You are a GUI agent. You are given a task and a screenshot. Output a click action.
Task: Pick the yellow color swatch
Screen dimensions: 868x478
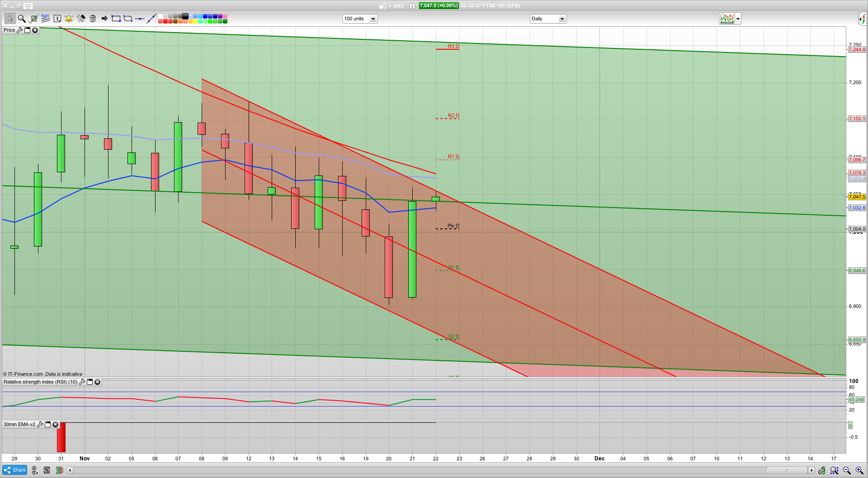click(x=195, y=21)
